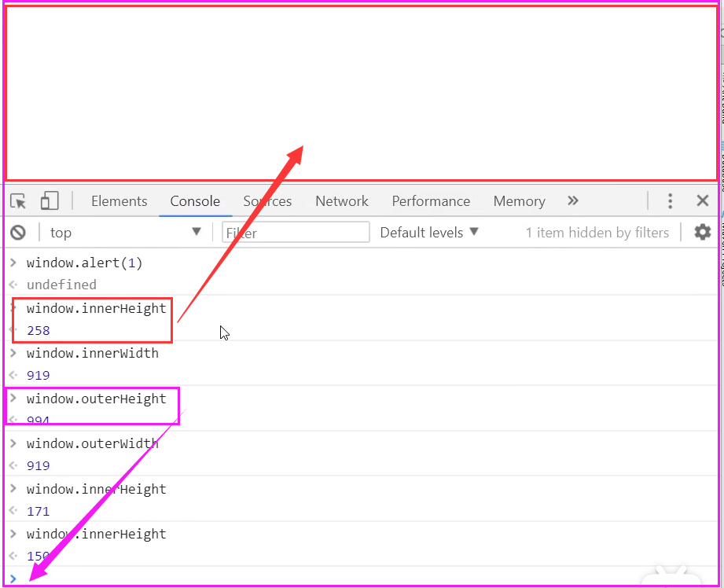The width and height of the screenshot is (724, 588).
Task: Close the DevTools panel
Action: point(703,201)
